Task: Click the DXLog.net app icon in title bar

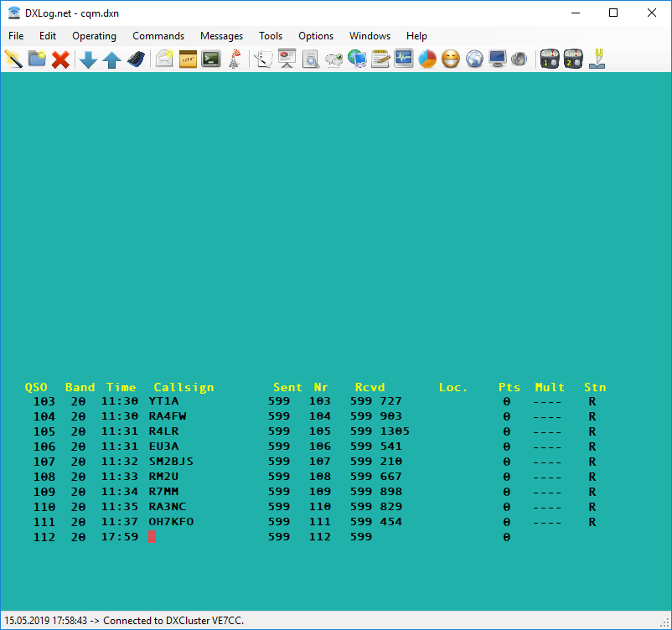Action: 14,13
